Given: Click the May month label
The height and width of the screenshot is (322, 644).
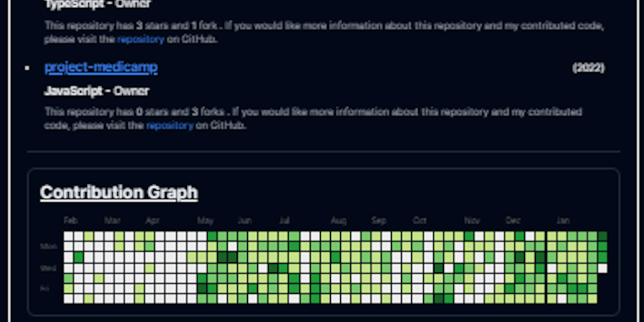Looking at the screenshot, I should (x=205, y=221).
